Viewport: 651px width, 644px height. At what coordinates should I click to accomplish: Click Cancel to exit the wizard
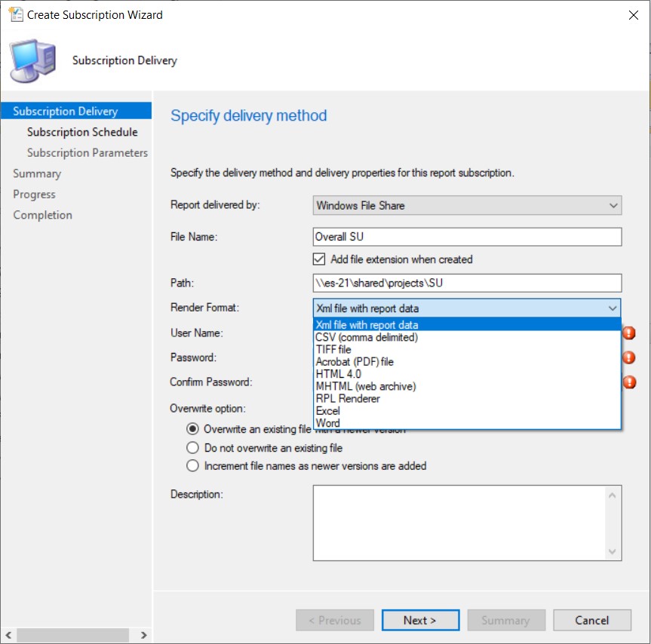591,620
